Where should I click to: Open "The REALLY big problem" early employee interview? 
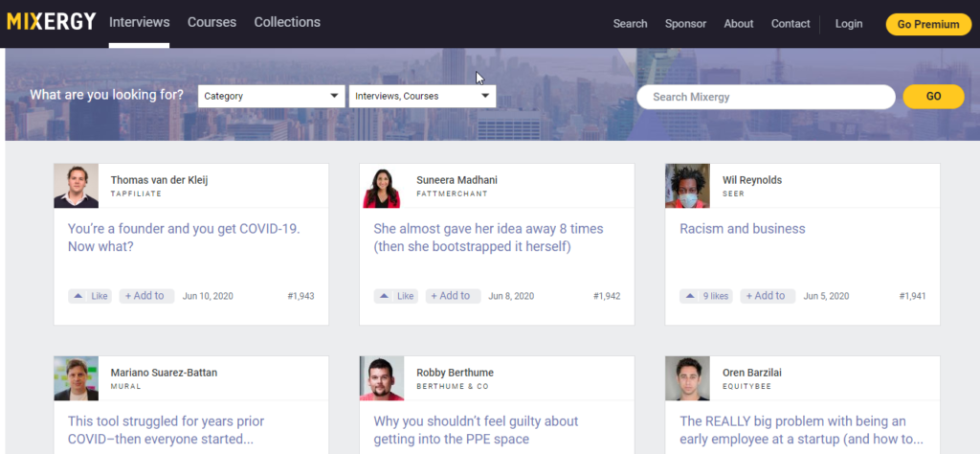[801, 430]
